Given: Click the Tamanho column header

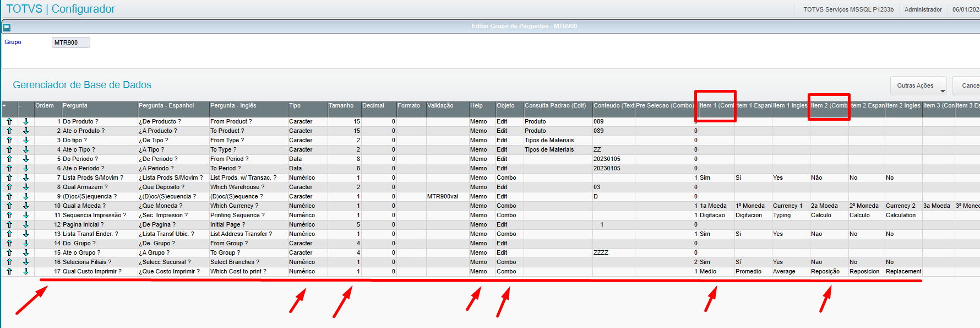Looking at the screenshot, I should coord(344,109).
